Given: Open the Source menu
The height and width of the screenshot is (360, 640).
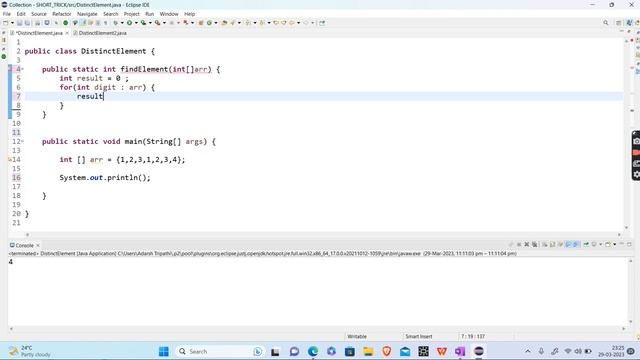Looking at the screenshot, I should 39,14.
